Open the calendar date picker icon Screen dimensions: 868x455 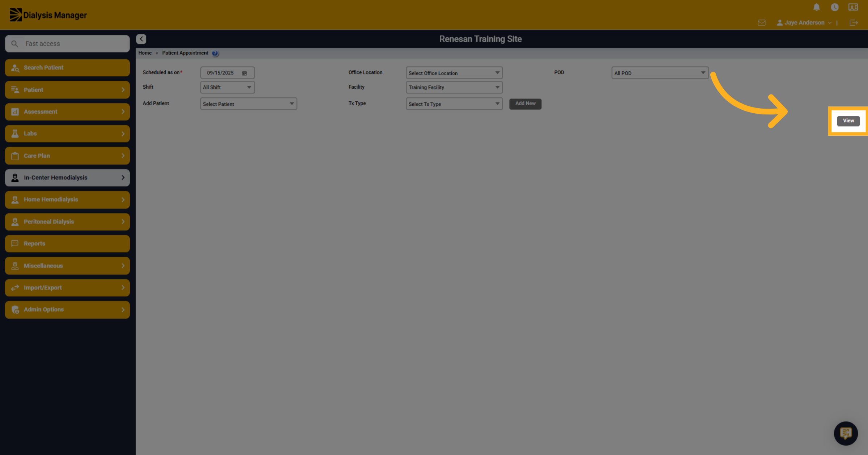click(x=244, y=73)
